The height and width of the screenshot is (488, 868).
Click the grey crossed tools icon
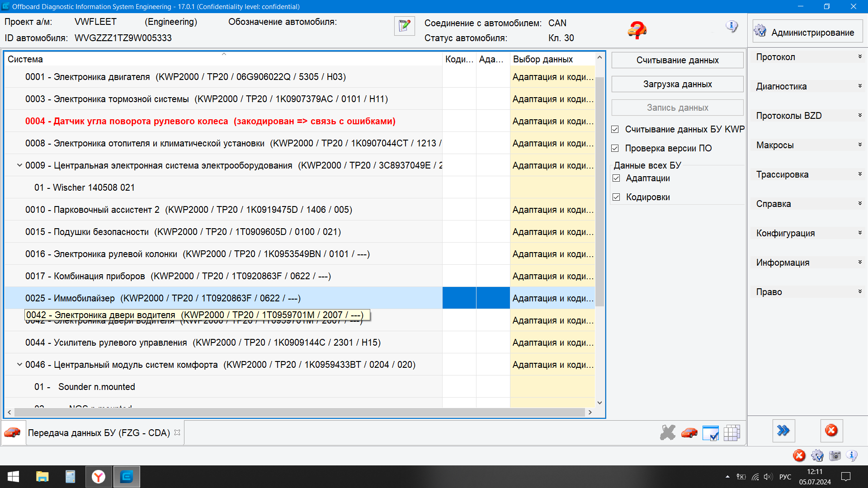(667, 432)
